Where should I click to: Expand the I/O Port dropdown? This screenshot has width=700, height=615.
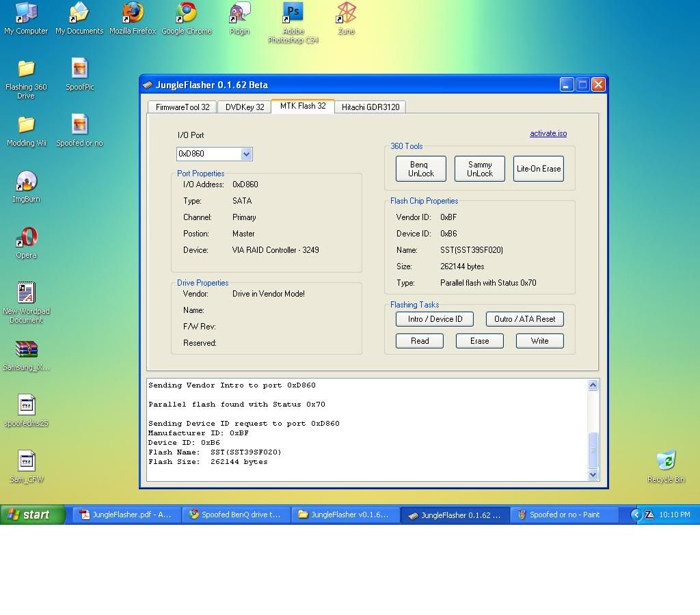tap(247, 154)
